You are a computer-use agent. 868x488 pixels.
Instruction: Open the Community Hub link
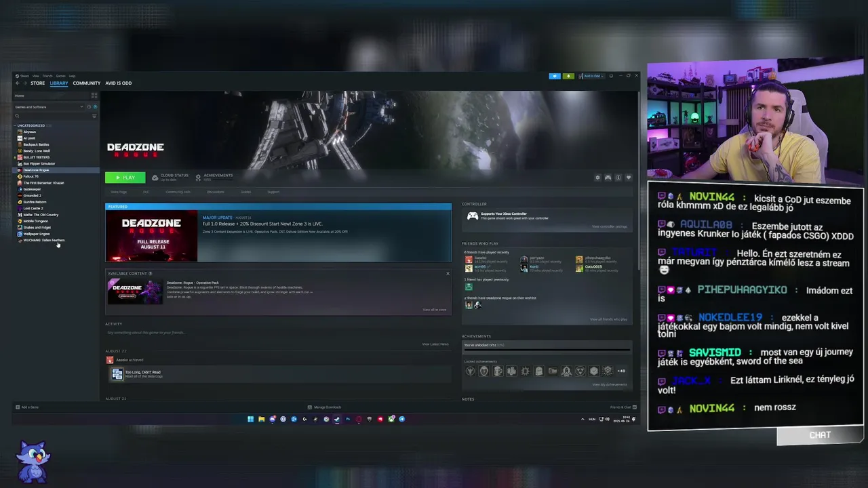[x=178, y=192]
